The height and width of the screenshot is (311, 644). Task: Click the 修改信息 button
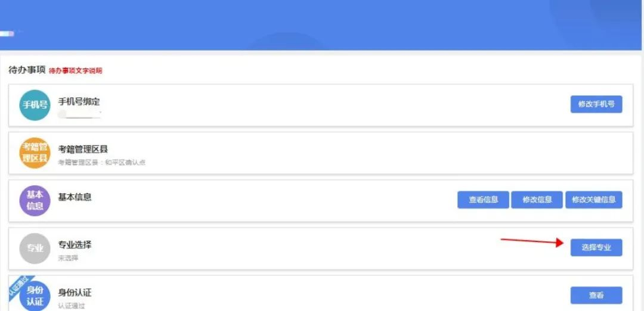tap(537, 200)
